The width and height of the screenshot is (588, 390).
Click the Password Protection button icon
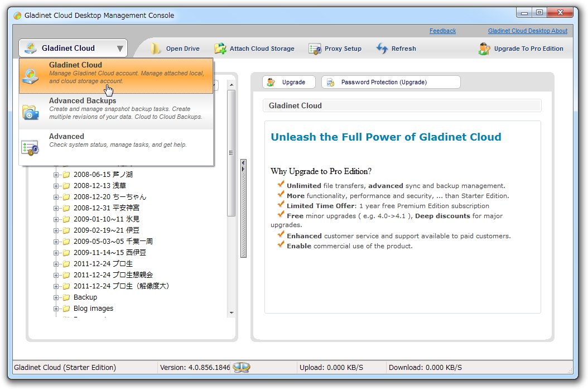330,82
